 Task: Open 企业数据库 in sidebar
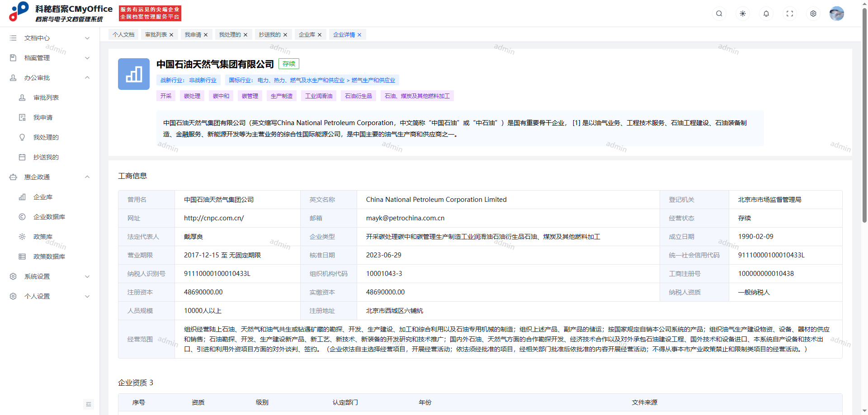[x=50, y=217]
